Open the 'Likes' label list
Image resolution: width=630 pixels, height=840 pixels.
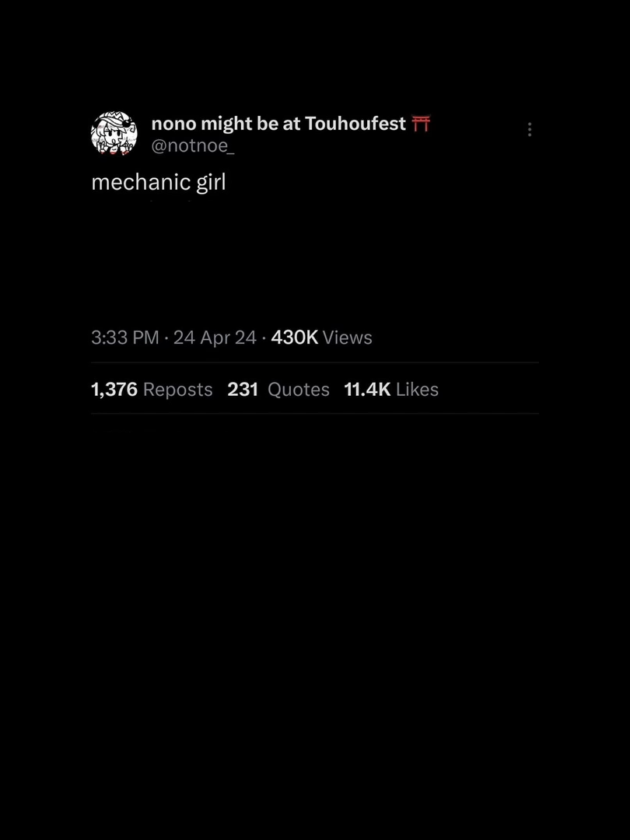click(x=418, y=390)
